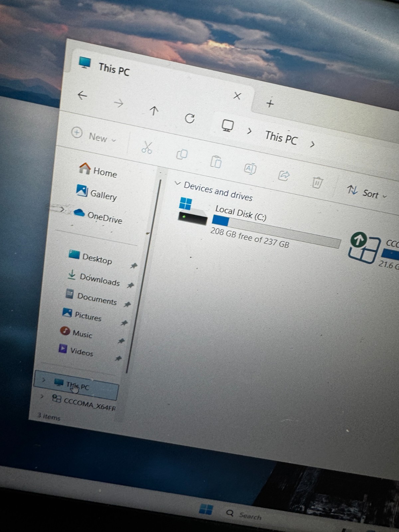
Task: Click the pin icon beside Downloads
Action: pyautogui.click(x=130, y=285)
